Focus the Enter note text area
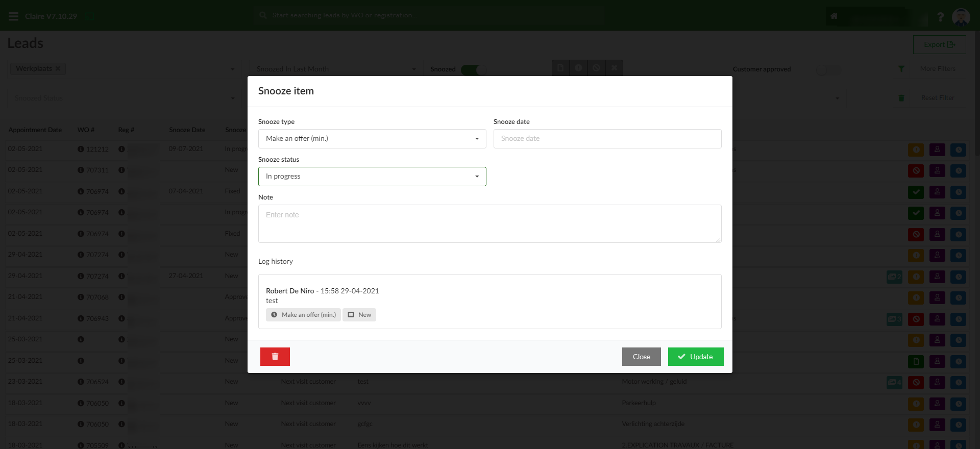 point(489,223)
